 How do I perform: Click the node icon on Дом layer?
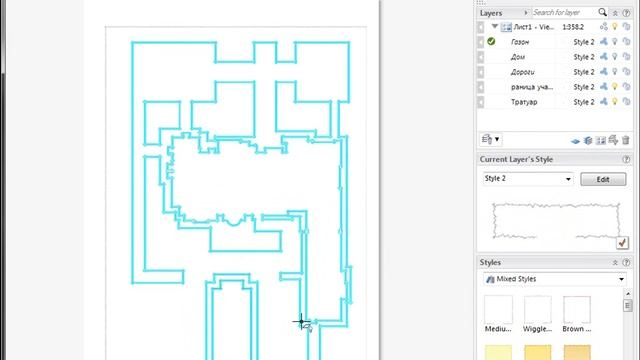(x=604, y=57)
